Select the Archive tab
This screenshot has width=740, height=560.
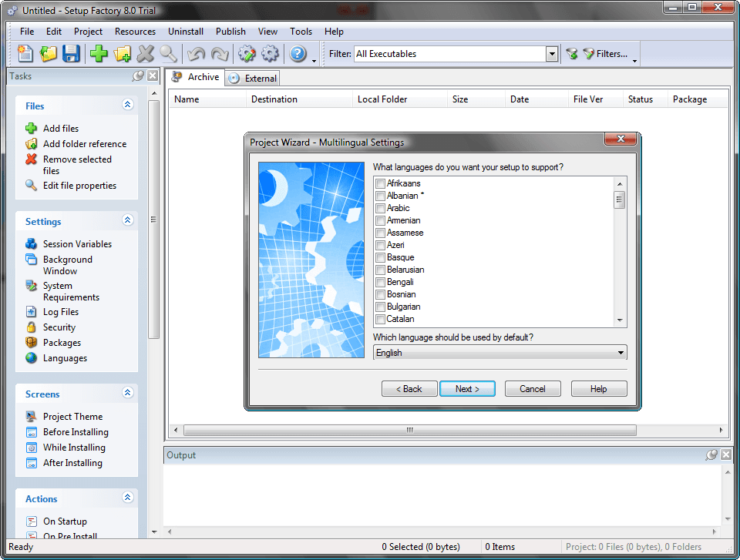pyautogui.click(x=195, y=77)
